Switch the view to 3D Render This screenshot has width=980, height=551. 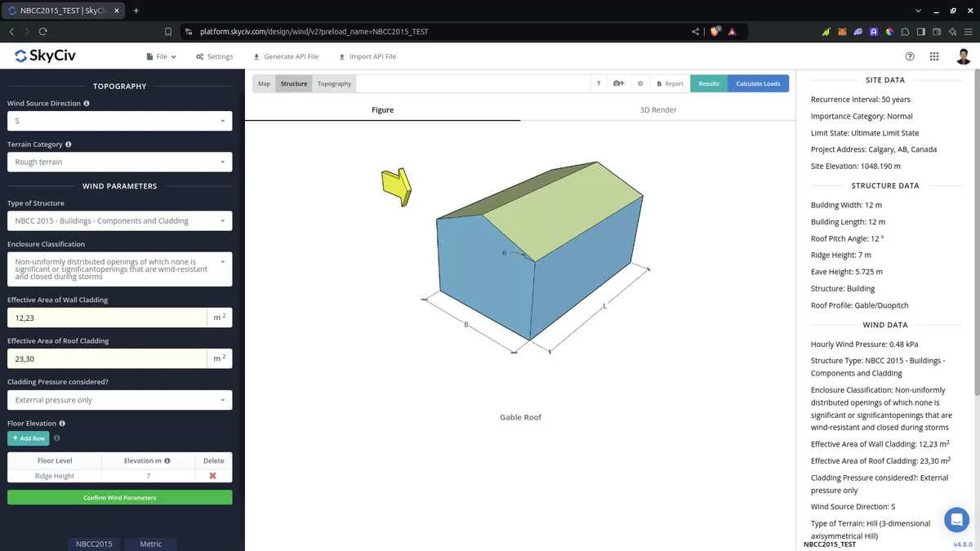point(657,109)
